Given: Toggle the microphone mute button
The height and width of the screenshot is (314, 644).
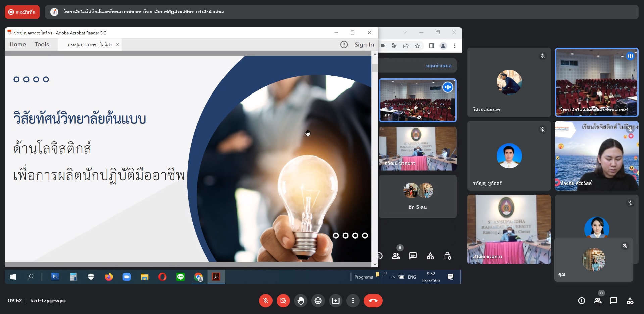Looking at the screenshot, I should (x=265, y=301).
